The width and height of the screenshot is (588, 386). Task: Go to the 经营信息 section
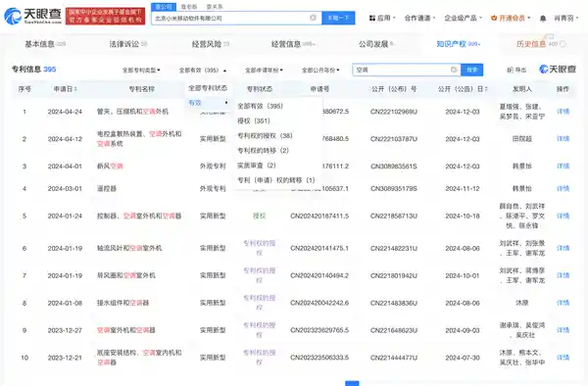[x=293, y=44]
